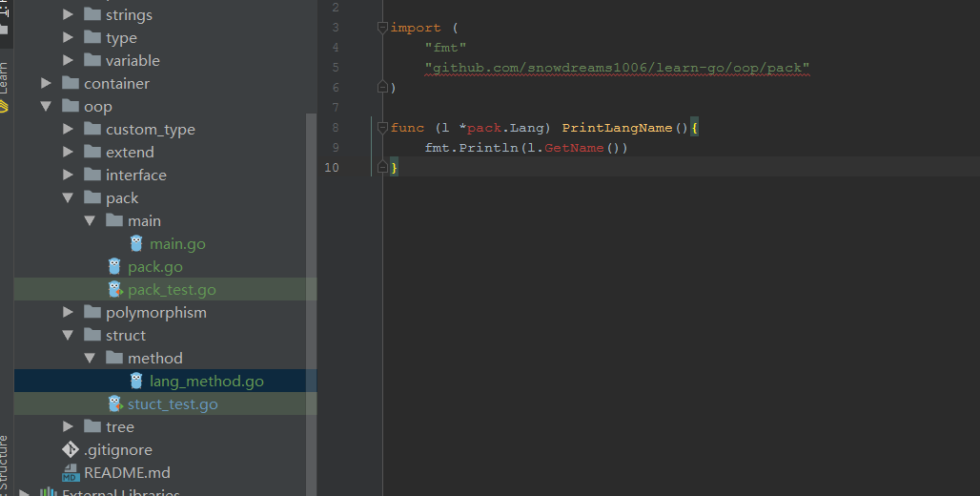Select the custom_type folder label
The image size is (980, 496).
151,130
